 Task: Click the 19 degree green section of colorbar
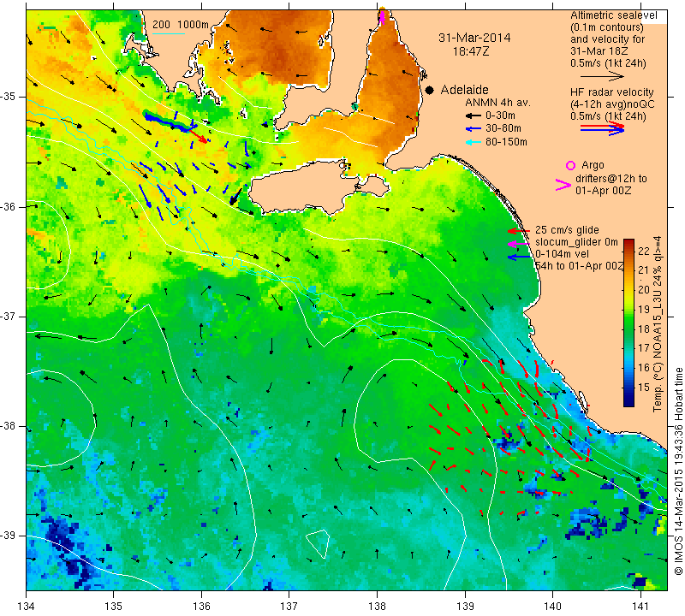pyautogui.click(x=628, y=310)
